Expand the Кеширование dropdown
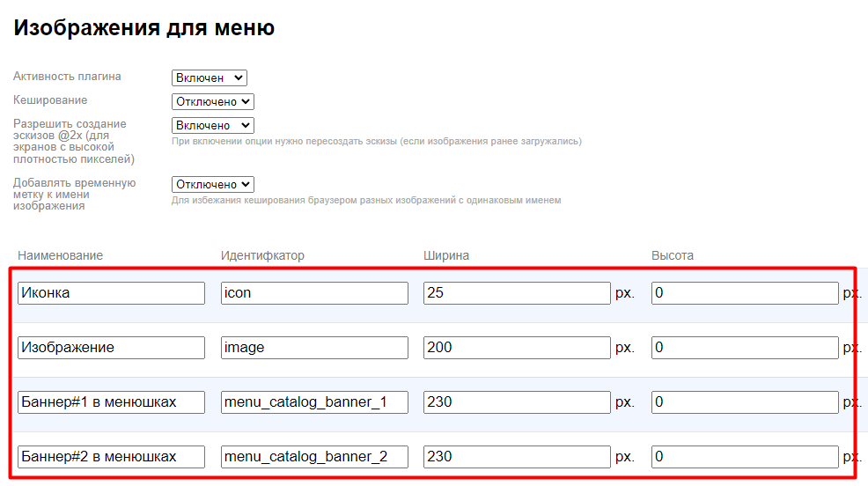 [212, 102]
